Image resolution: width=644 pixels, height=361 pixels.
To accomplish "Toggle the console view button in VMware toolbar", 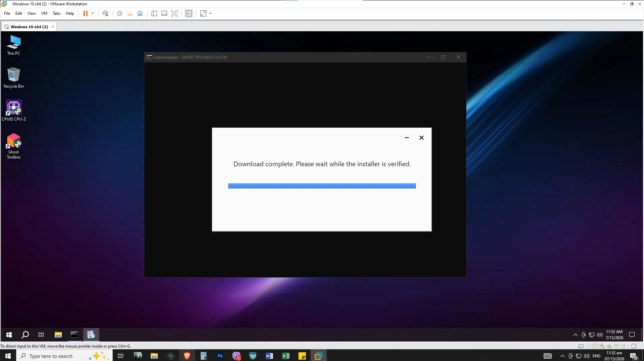I will coord(189,13).
